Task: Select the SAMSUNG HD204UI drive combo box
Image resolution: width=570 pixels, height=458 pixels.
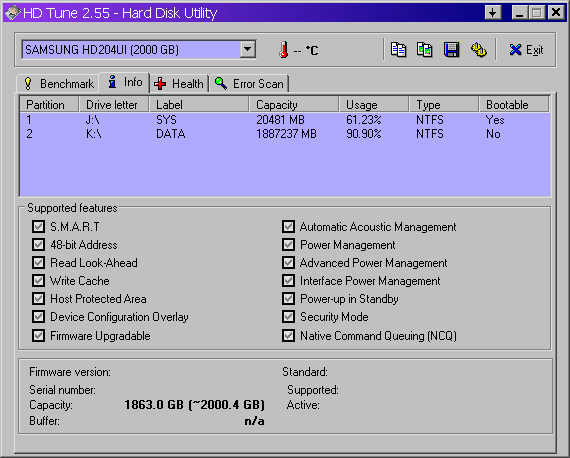Action: coord(139,49)
